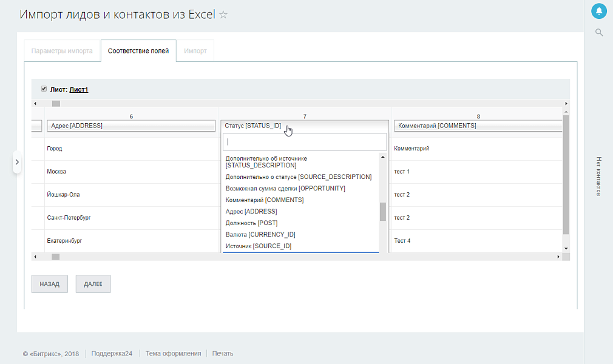
Task: Switch to the Параметры импорта tab
Action: tap(62, 50)
